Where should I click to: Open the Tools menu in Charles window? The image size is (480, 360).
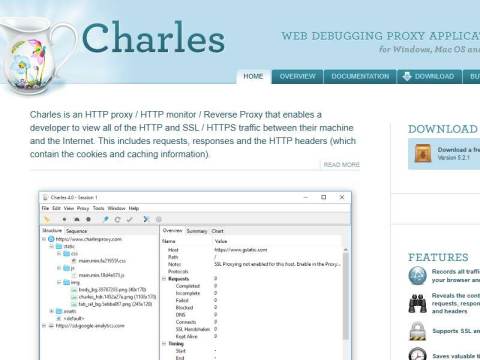[98, 208]
